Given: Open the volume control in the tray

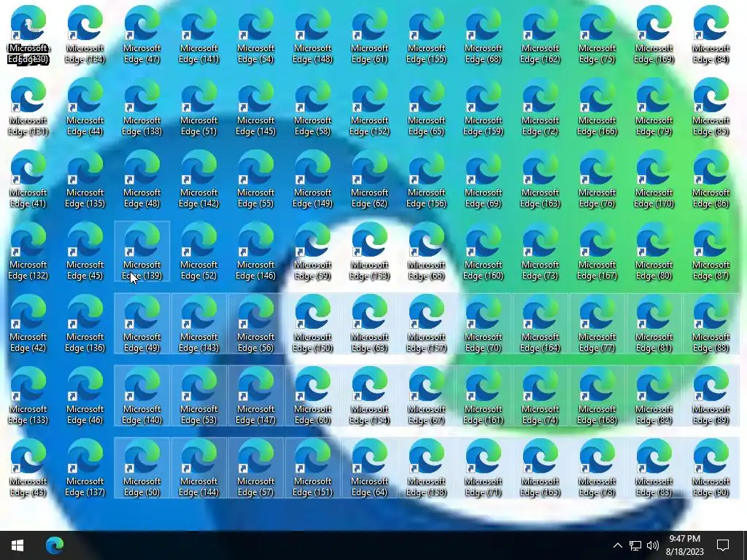Looking at the screenshot, I should point(653,545).
